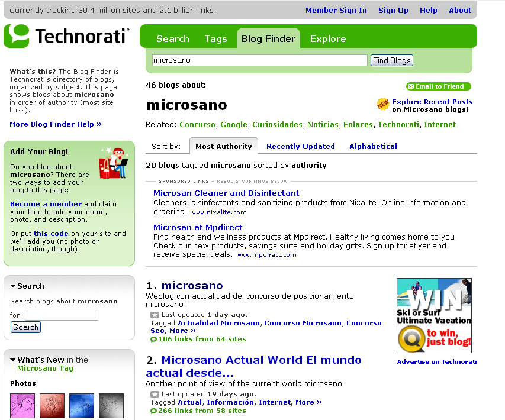Sort blogs by Recently Updated
Viewport: 505px width, 420px height.
point(301,147)
